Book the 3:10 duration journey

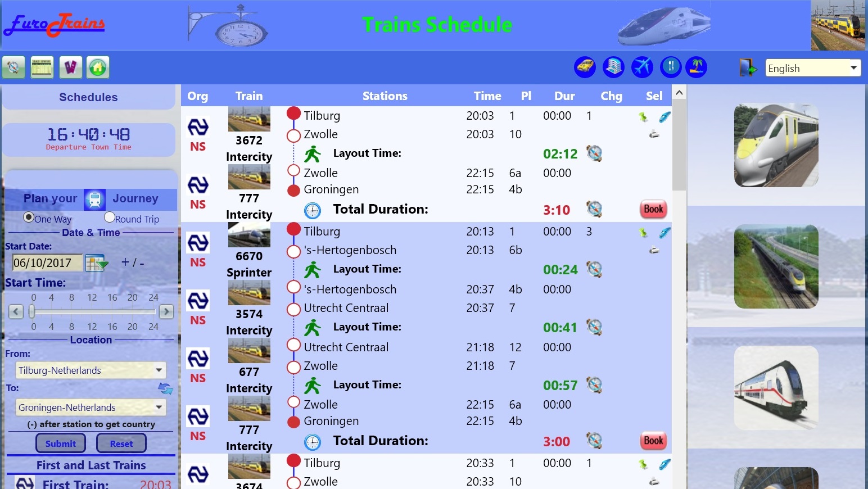pos(653,209)
